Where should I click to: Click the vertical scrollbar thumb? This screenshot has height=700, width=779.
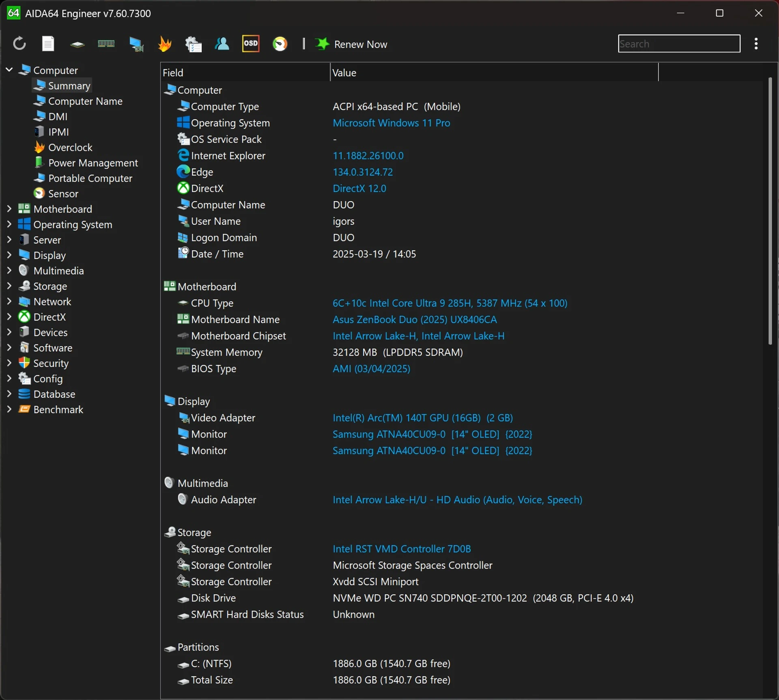tap(770, 211)
